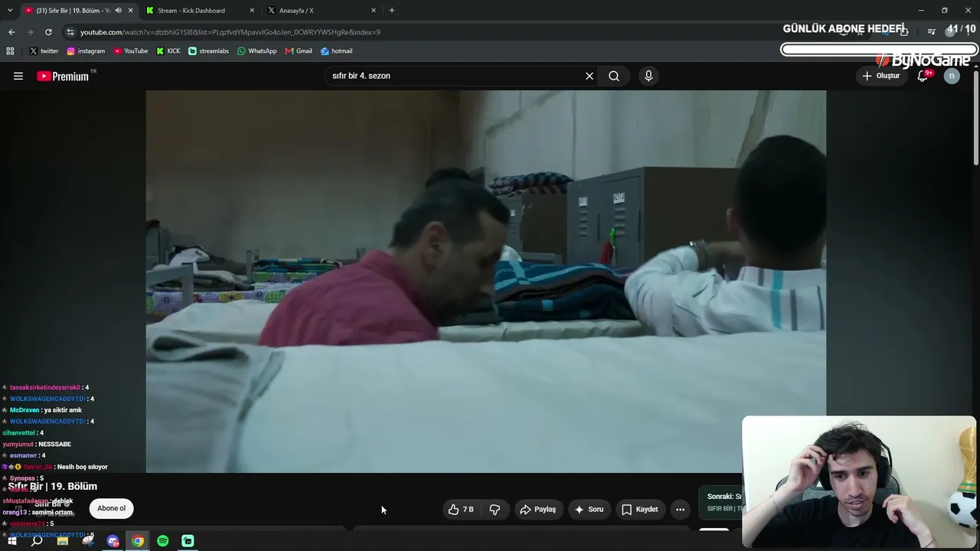Image resolution: width=980 pixels, height=551 pixels.
Task: Open the streamlabs bookmark
Action: pyautogui.click(x=208, y=51)
